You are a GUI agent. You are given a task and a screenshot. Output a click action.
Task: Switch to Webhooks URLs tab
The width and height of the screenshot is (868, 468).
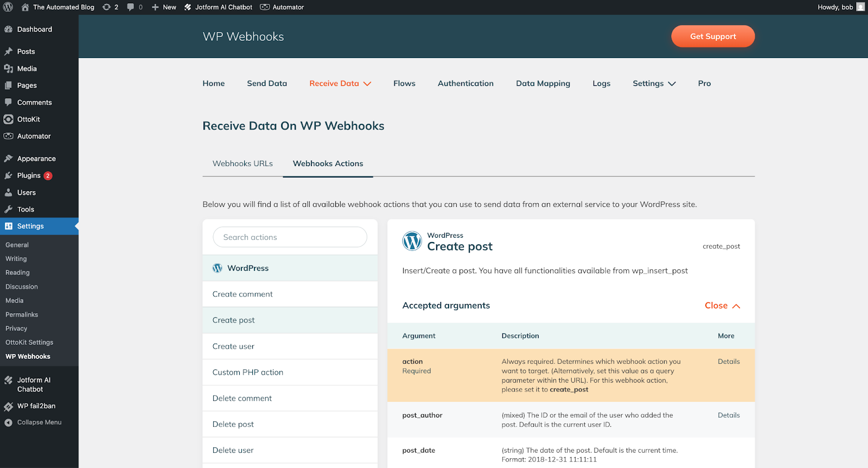[x=242, y=163]
